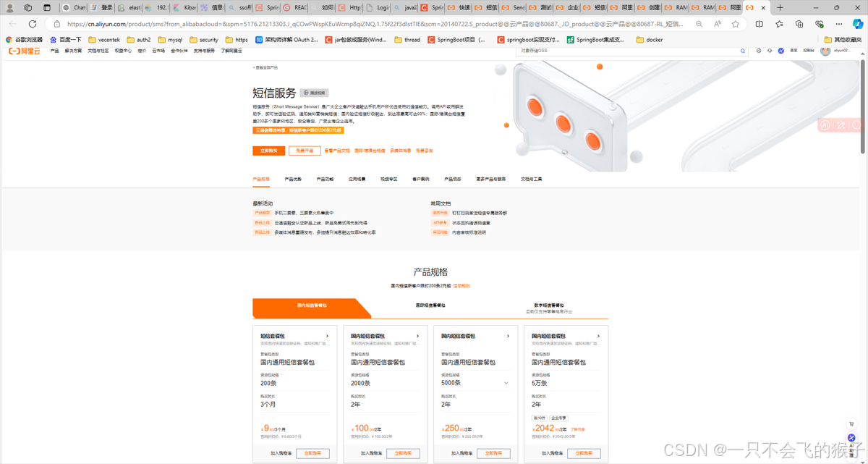The width and height of the screenshot is (868, 464).
Task: Open the 谷歌浏览器 bookmark
Action: [x=24, y=40]
